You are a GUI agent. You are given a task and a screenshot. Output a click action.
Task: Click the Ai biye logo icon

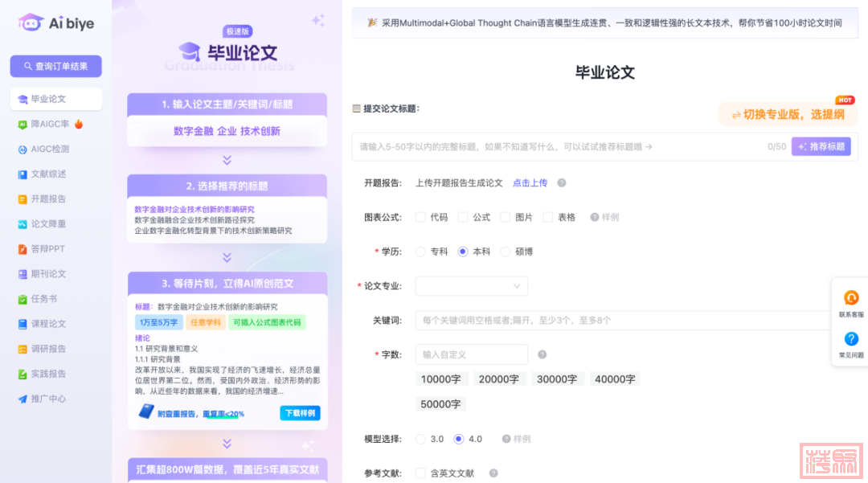(31, 23)
